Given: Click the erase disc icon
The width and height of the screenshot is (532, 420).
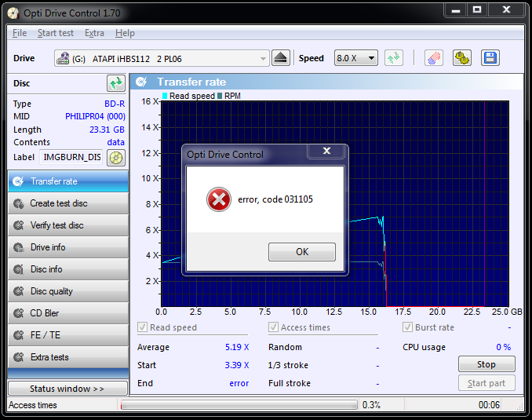Looking at the screenshot, I should tap(434, 58).
